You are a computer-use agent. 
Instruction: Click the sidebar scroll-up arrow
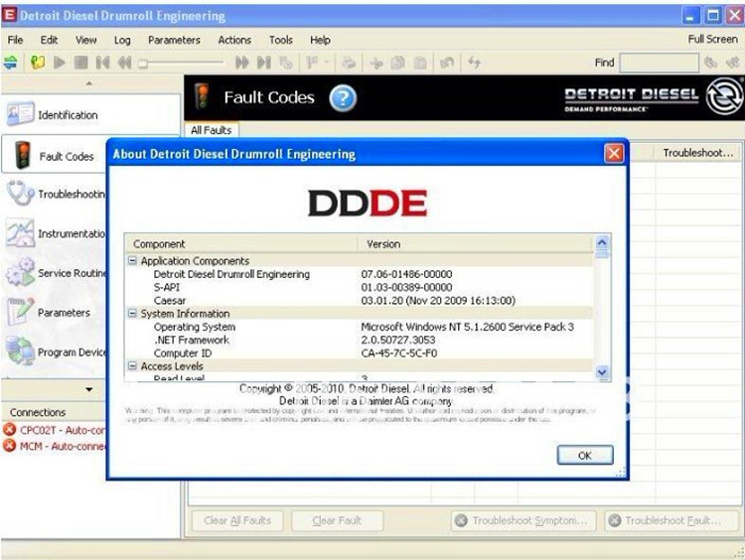[89, 83]
